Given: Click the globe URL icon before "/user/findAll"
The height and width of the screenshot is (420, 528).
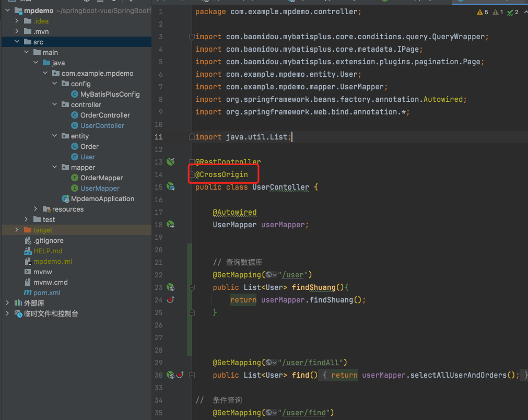Looking at the screenshot, I should tap(268, 363).
